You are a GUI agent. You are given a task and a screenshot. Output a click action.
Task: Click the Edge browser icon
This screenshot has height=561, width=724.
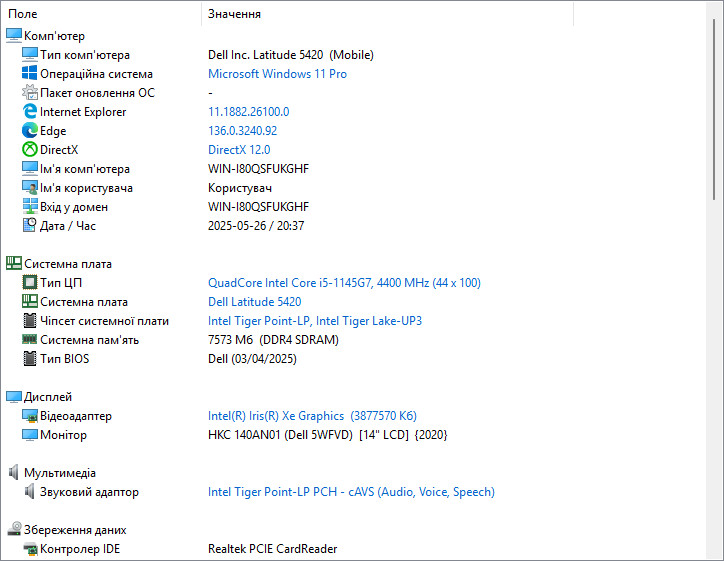tap(30, 130)
